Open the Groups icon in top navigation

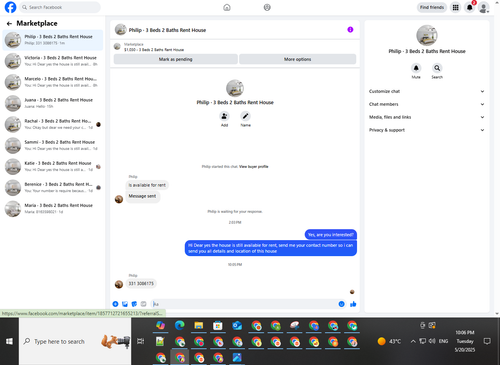click(x=267, y=7)
